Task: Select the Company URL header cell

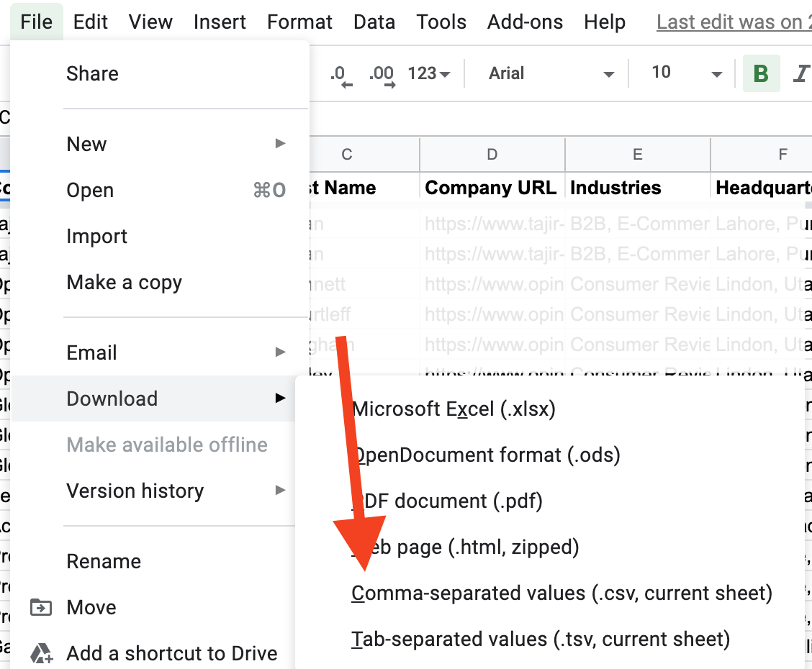Action: coord(491,188)
